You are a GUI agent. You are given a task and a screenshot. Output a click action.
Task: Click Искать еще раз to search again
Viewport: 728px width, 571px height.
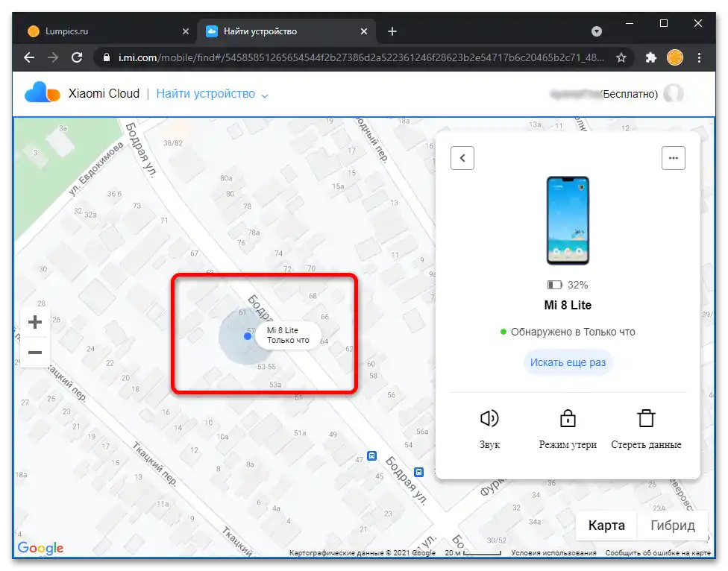568,362
